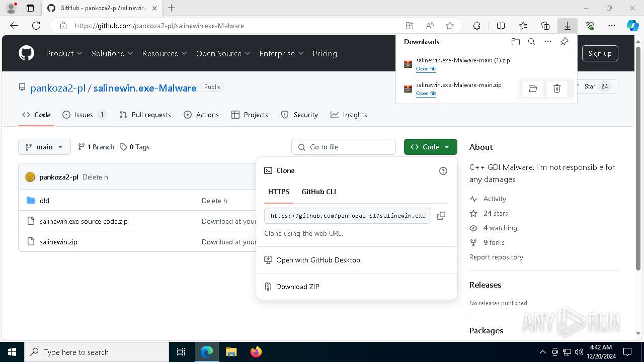Toggle the green Code dropdown button
644x362 pixels.
(431, 147)
